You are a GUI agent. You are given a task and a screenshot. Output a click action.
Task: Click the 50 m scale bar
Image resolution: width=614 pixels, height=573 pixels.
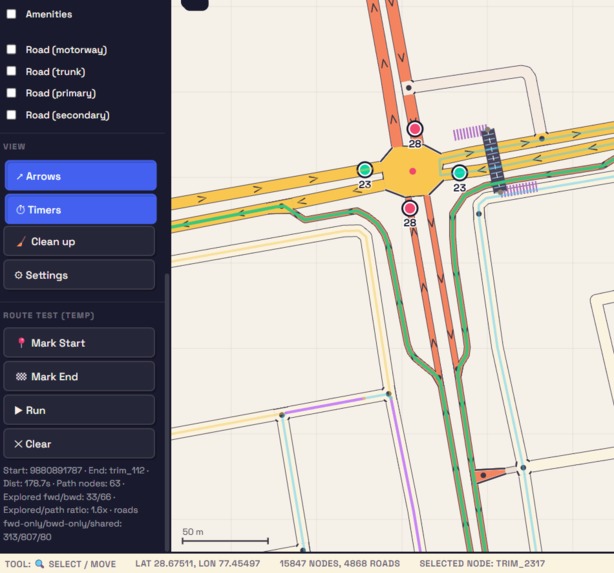coord(225,540)
